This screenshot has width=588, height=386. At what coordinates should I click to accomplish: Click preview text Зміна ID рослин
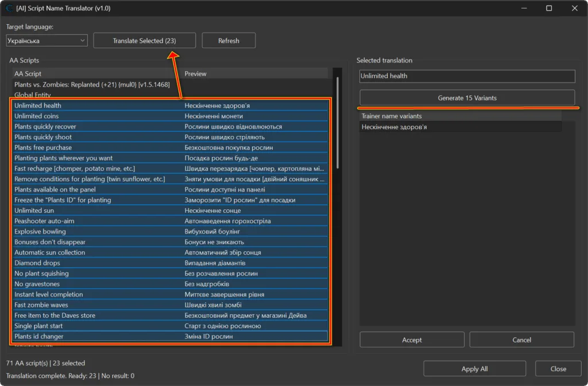pyautogui.click(x=208, y=336)
